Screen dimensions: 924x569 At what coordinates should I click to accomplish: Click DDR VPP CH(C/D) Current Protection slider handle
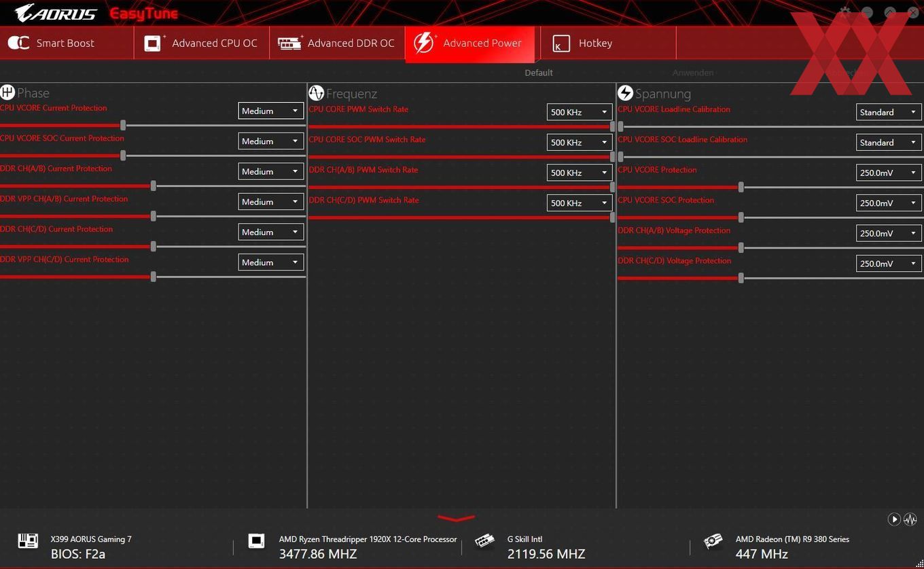tap(154, 277)
